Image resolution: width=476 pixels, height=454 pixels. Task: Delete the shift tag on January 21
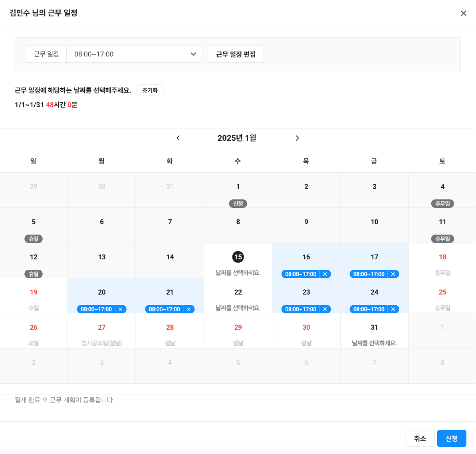click(189, 309)
